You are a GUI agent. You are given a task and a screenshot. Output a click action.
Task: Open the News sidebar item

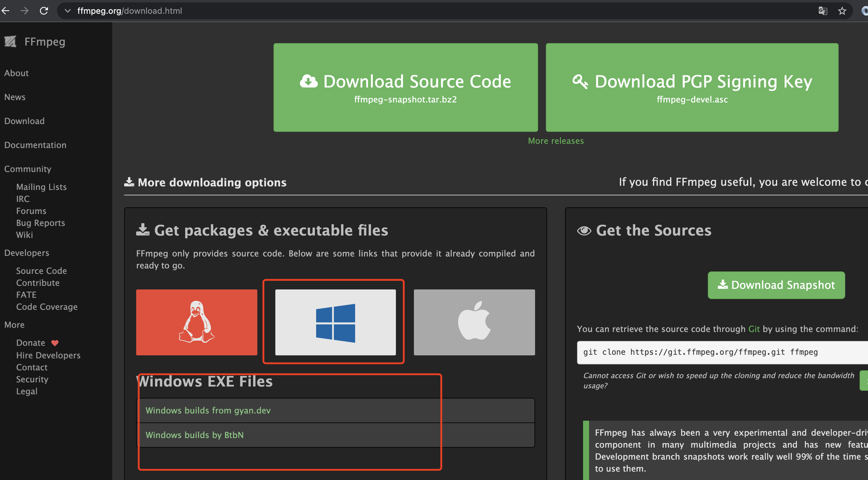point(15,97)
